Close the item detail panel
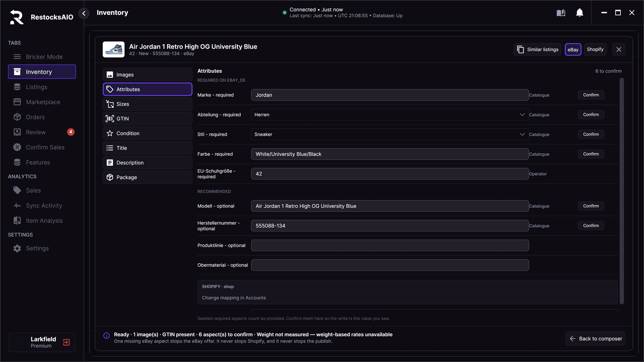This screenshot has height=362, width=644. click(x=619, y=49)
